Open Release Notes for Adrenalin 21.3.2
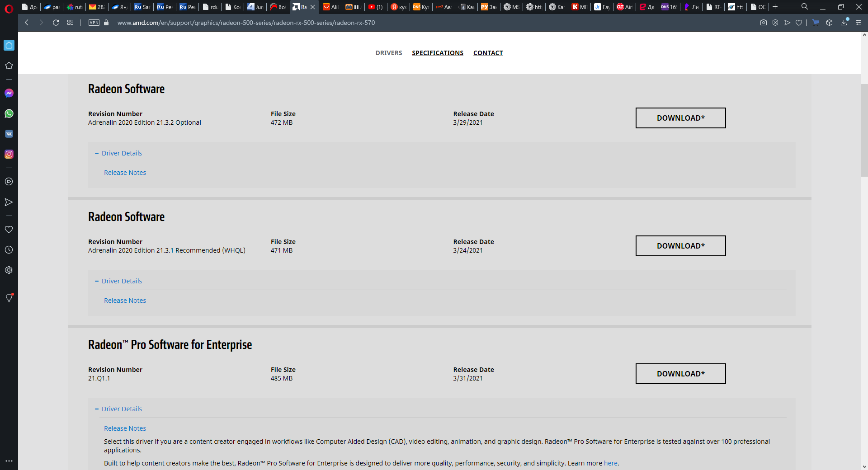The image size is (868, 470). coord(125,173)
